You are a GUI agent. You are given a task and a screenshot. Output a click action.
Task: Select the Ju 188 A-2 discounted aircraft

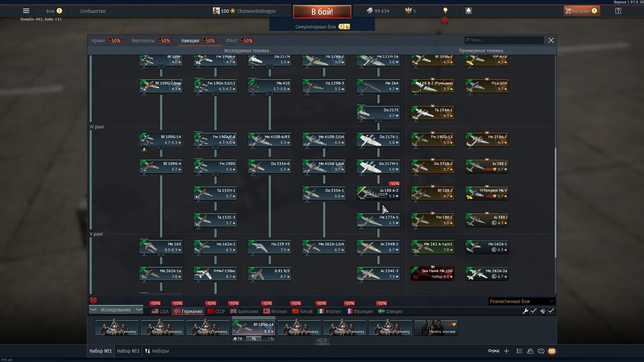[378, 193]
